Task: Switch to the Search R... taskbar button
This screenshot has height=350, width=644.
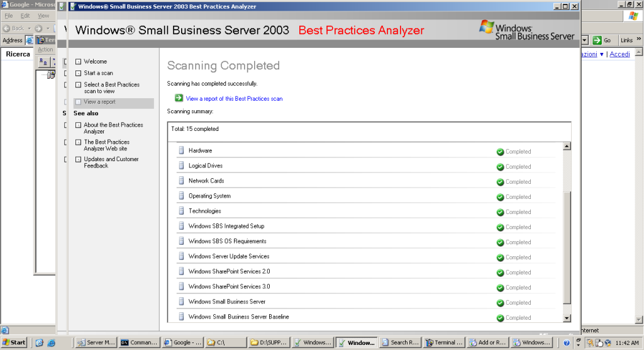Action: point(400,342)
